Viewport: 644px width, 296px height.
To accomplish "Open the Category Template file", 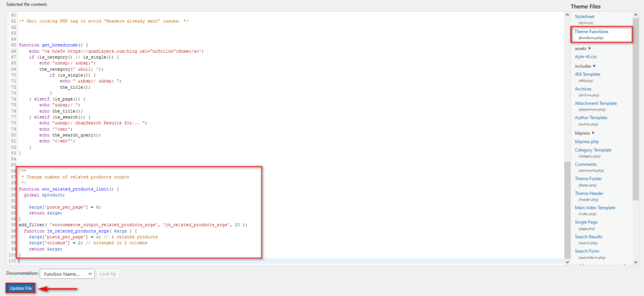I will click(593, 150).
